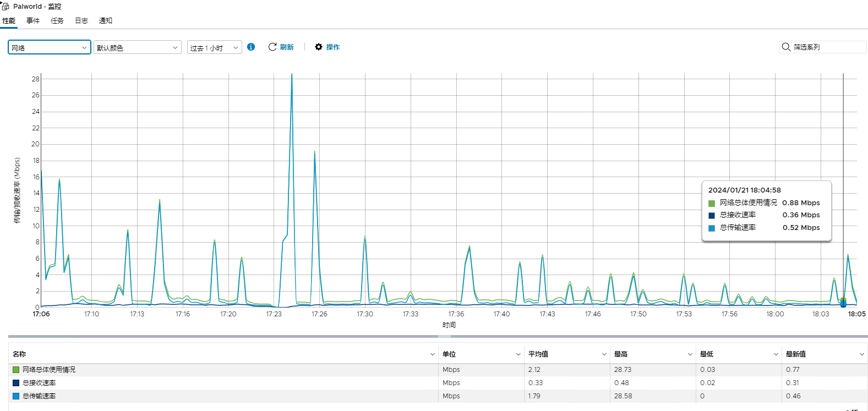This screenshot has height=411, width=868.
Task: Open the 过去 1 小时 time range dropdown
Action: tap(215, 47)
